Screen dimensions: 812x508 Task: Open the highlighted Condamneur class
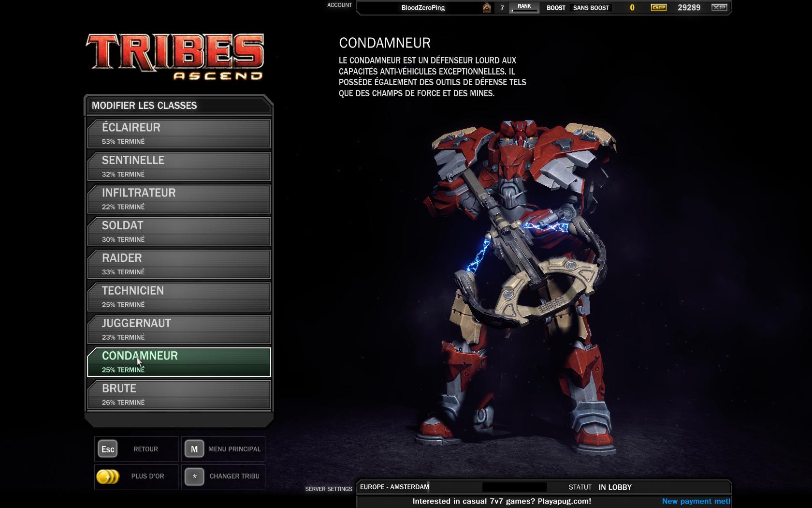[179, 362]
